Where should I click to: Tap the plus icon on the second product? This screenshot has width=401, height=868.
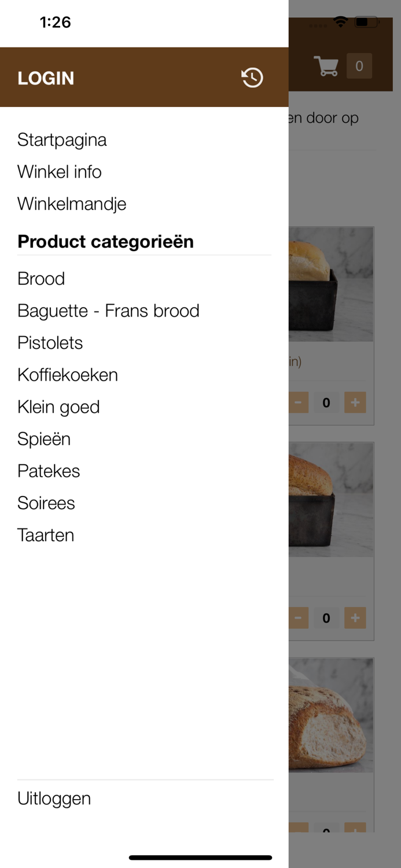(x=355, y=617)
